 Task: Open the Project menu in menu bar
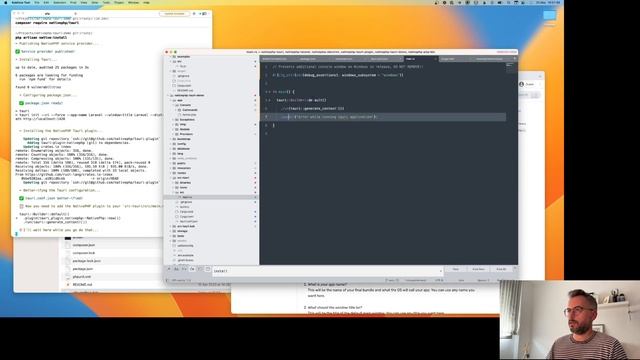click(x=119, y=2)
